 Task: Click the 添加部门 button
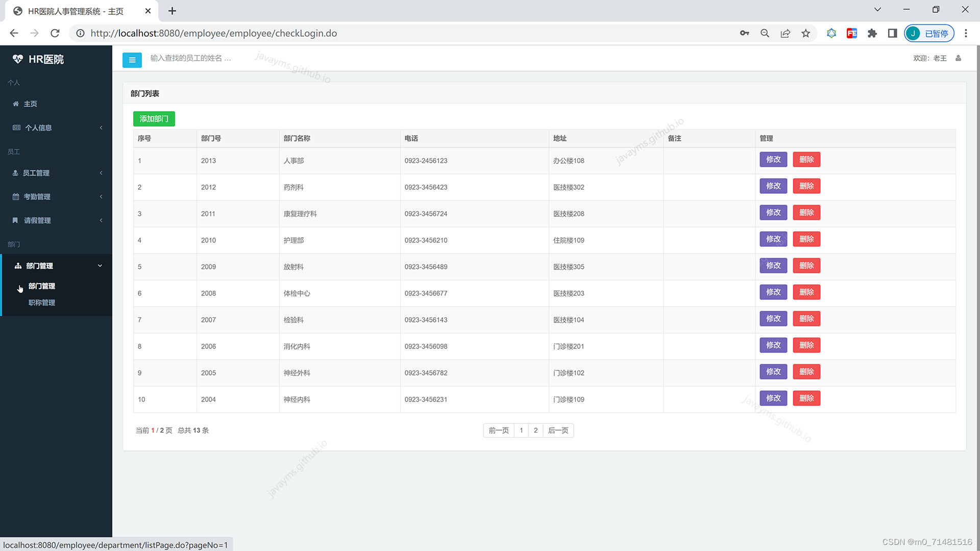[154, 118]
